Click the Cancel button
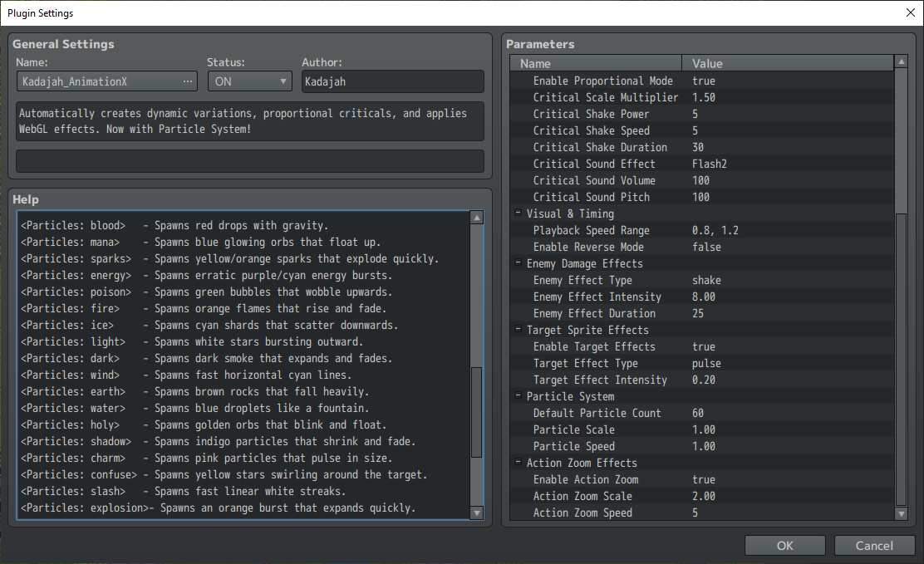The width and height of the screenshot is (924, 564). pyautogui.click(x=874, y=546)
